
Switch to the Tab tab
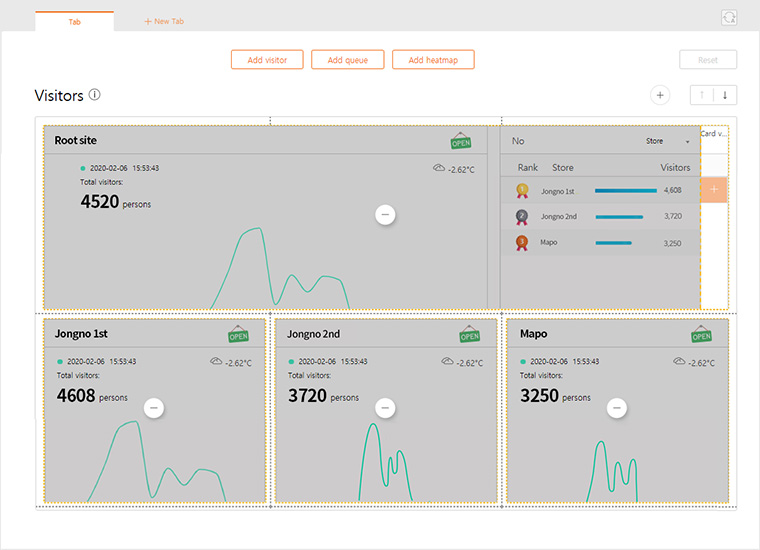74,21
